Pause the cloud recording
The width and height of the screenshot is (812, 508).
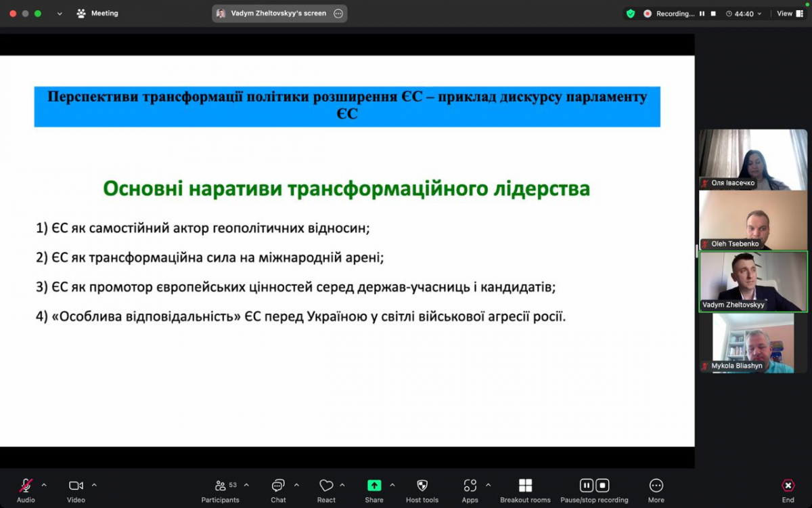pos(586,485)
